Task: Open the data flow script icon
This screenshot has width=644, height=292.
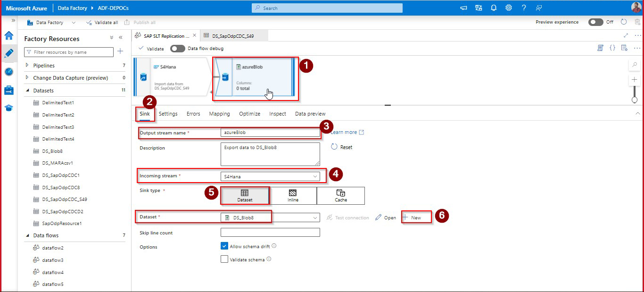Action: coord(600,48)
